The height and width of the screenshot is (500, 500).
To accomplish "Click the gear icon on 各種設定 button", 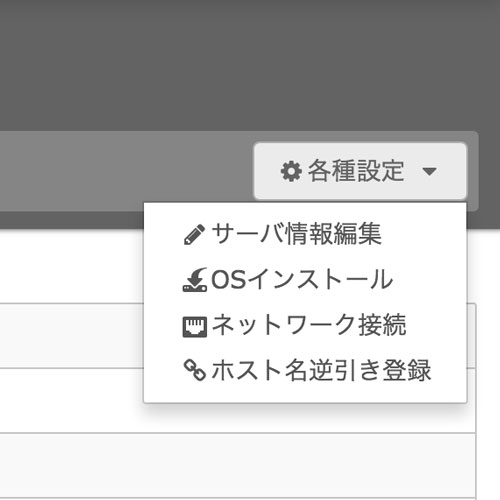I will point(291,171).
